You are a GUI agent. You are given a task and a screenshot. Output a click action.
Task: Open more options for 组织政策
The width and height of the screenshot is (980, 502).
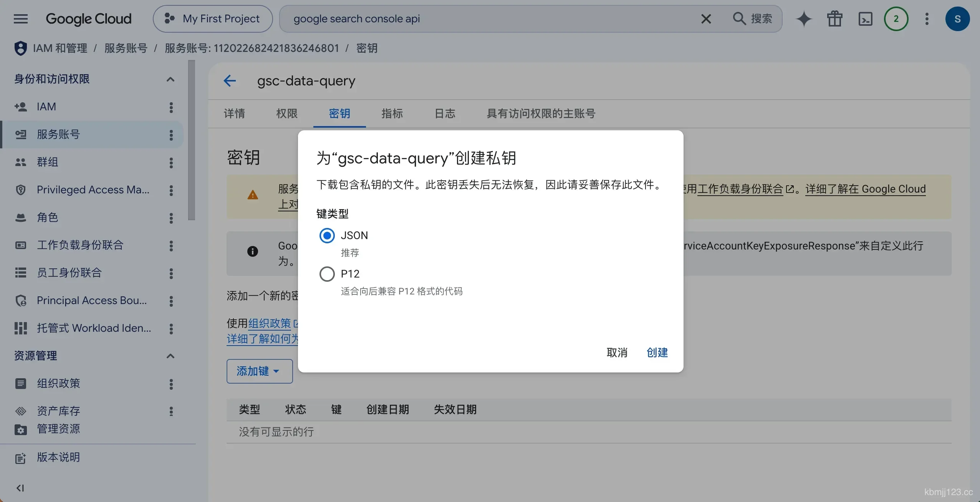171,384
